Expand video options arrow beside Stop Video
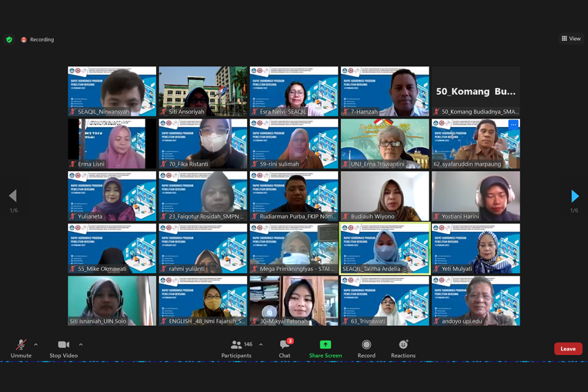 pos(80,344)
